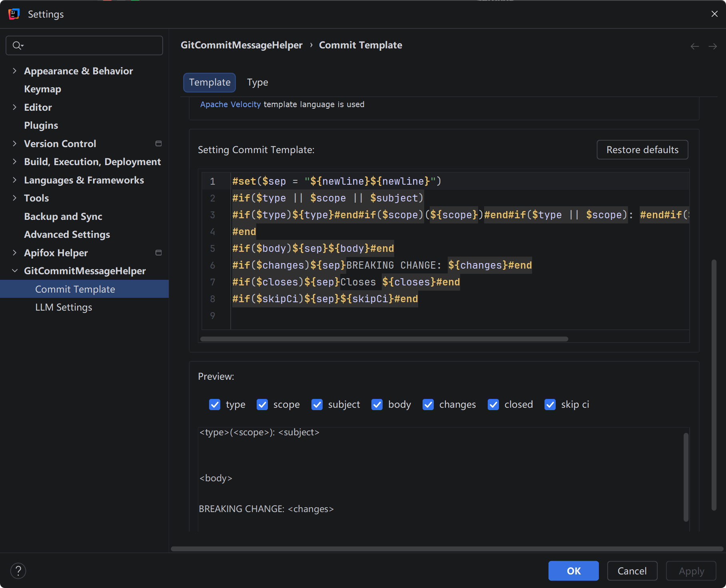Click the Restore defaults button
This screenshot has width=726, height=588.
pyautogui.click(x=642, y=149)
